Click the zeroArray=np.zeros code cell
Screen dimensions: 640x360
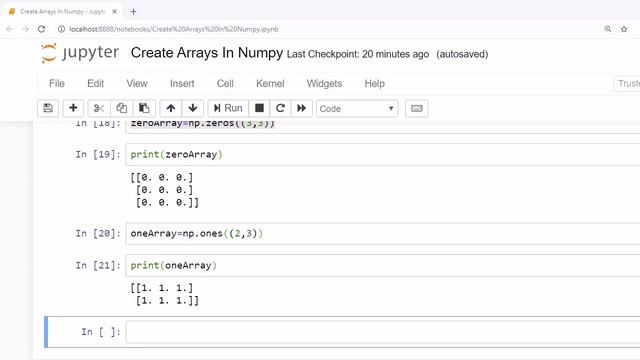[x=383, y=127]
